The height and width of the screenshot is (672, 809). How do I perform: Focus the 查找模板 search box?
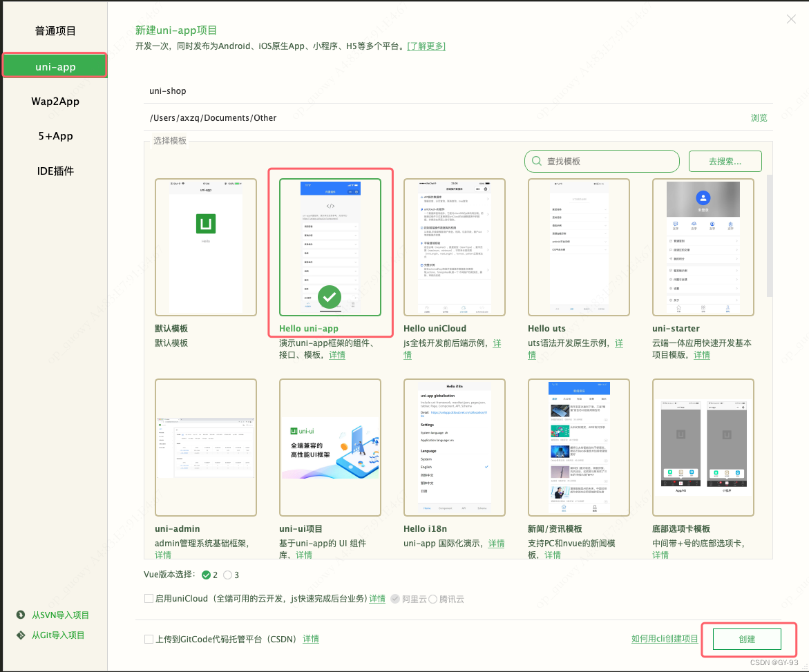pos(602,161)
